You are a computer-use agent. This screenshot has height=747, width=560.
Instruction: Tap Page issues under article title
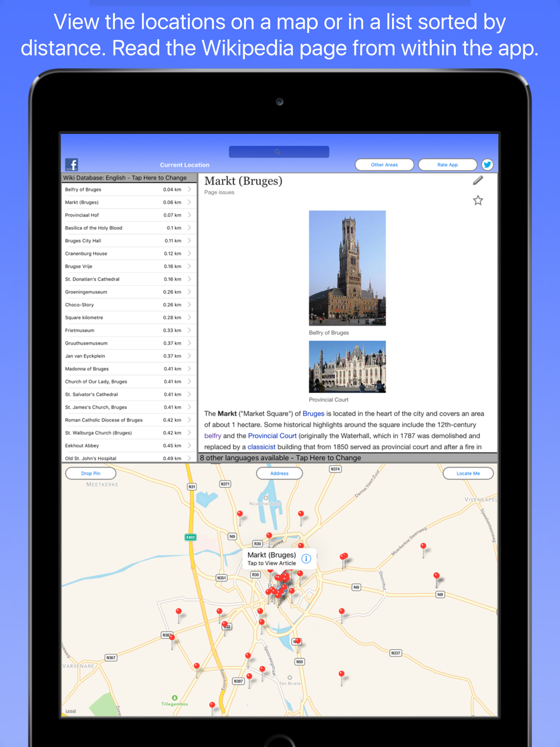[220, 192]
